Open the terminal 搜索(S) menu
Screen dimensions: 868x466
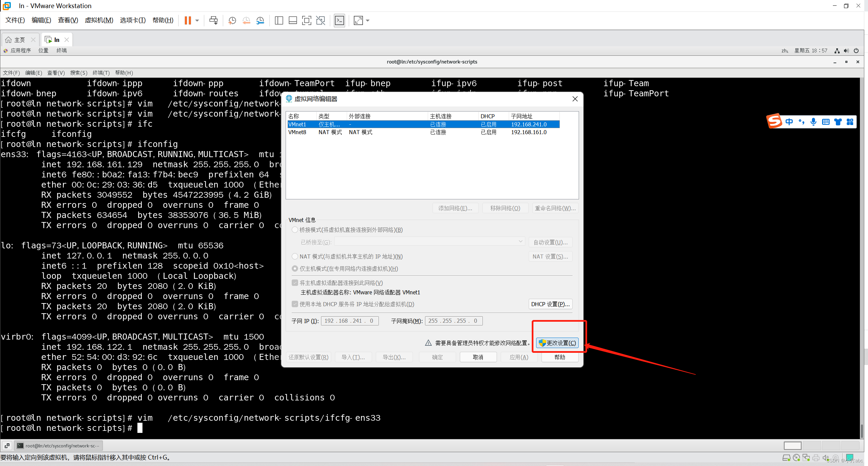pos(79,73)
